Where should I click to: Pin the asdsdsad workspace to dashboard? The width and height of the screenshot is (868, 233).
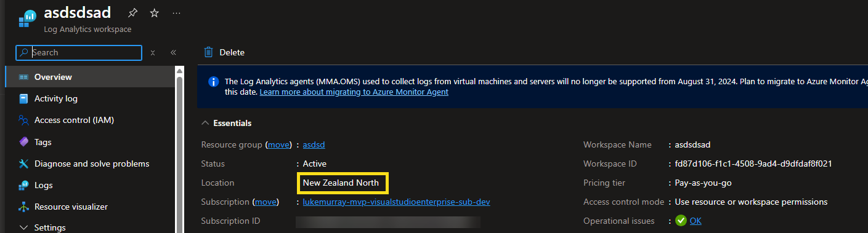pyautogui.click(x=132, y=13)
